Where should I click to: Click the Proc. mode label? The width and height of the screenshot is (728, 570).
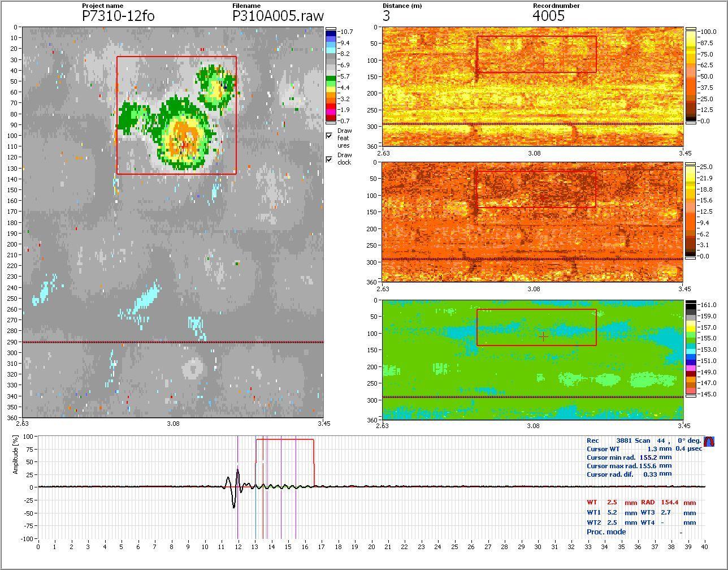coord(606,532)
